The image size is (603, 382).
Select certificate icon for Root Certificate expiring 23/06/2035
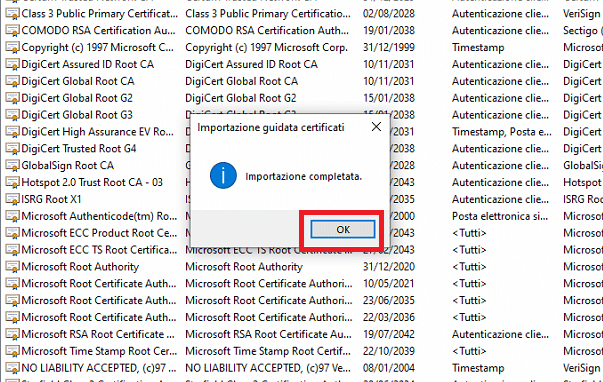pyautogui.click(x=12, y=301)
